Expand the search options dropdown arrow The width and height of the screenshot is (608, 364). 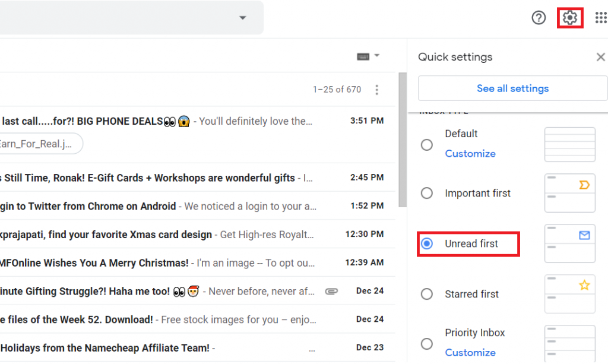tap(242, 18)
